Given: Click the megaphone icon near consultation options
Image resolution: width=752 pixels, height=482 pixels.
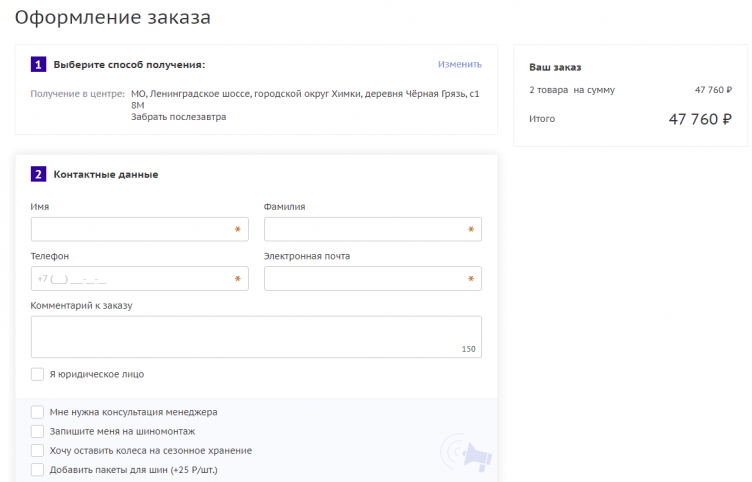Looking at the screenshot, I should pos(467,453).
